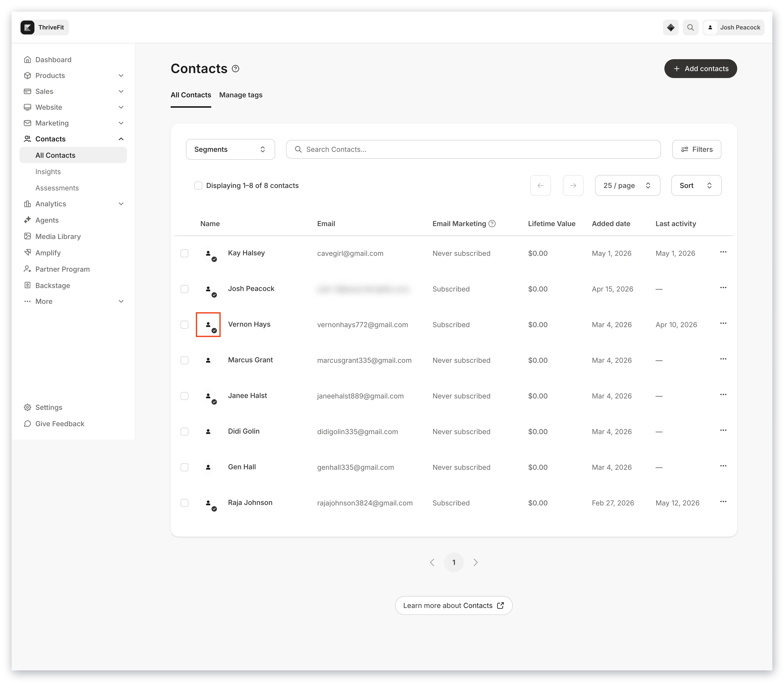Click Raja Johnson's avatar icon
Viewport: 784px width, 682px height.
pos(208,503)
